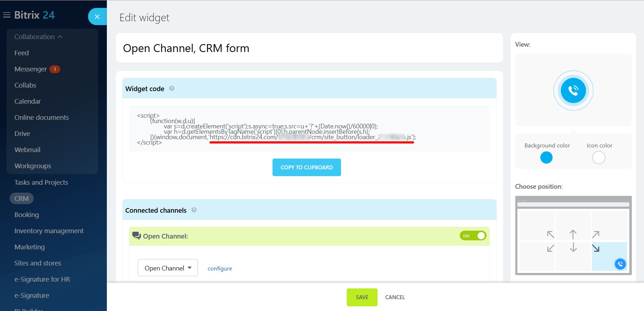Pick the blue Background color swatch
The image size is (644, 311).
(x=546, y=157)
